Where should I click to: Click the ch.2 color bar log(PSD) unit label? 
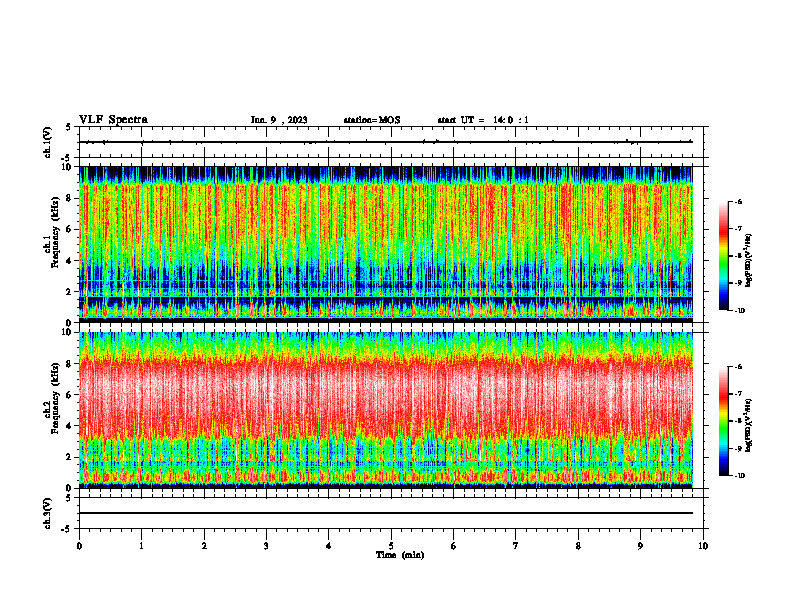pyautogui.click(x=749, y=424)
